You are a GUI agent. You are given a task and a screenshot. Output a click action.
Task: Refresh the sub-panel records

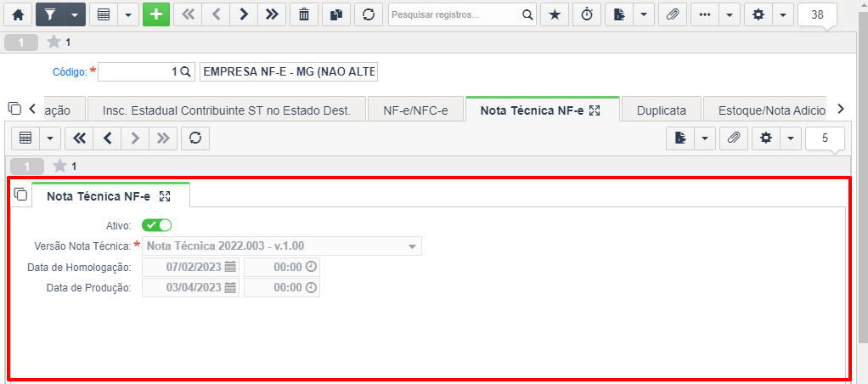195,138
